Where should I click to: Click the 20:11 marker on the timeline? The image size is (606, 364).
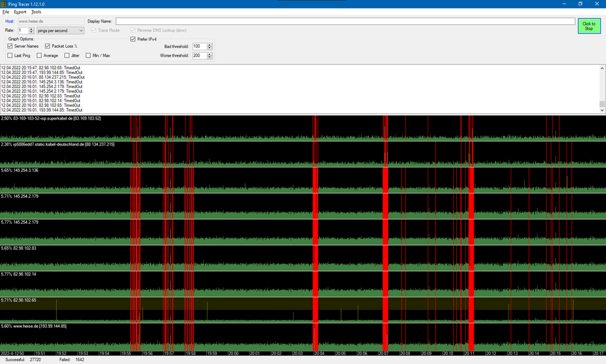pyautogui.click(x=469, y=354)
